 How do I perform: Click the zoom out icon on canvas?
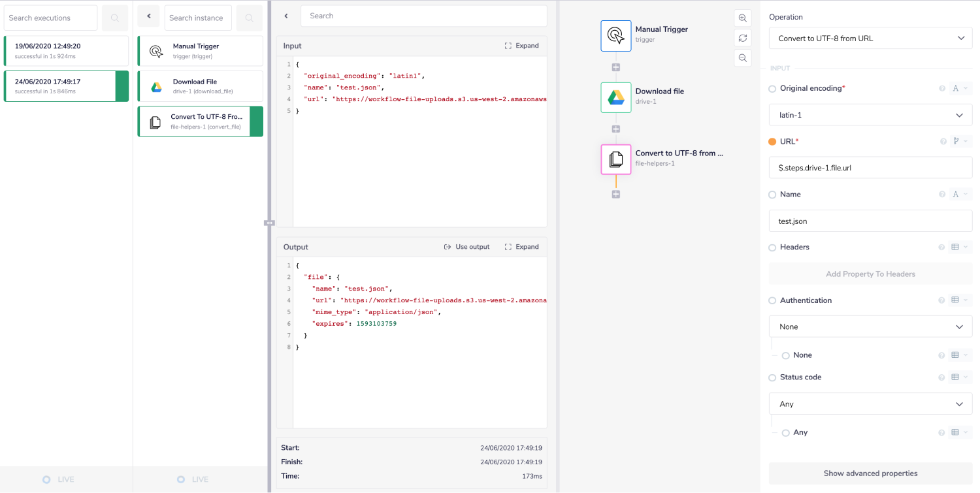[742, 58]
